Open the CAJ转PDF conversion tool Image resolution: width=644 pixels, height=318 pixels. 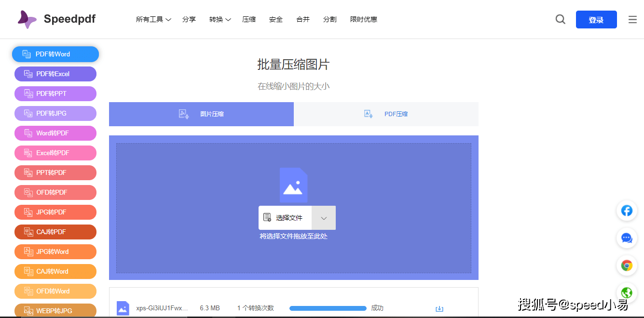[55, 232]
